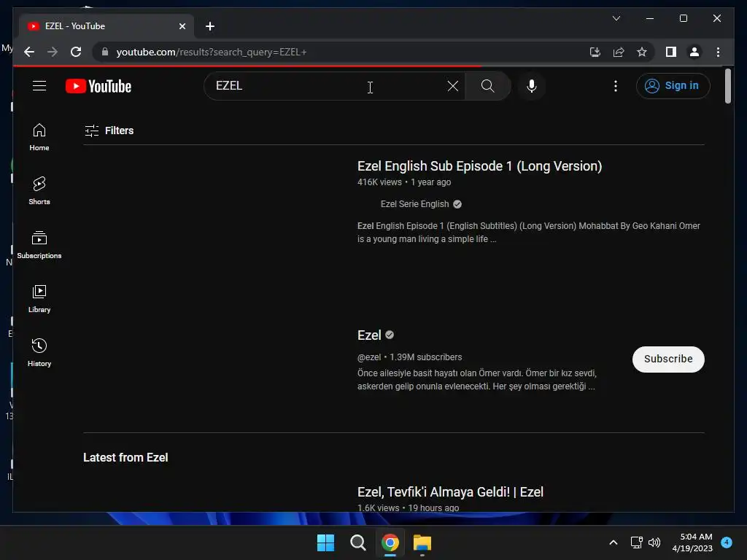This screenshot has height=560, width=747.
Task: Open the clock and calendar flyout
Action: (x=692, y=542)
